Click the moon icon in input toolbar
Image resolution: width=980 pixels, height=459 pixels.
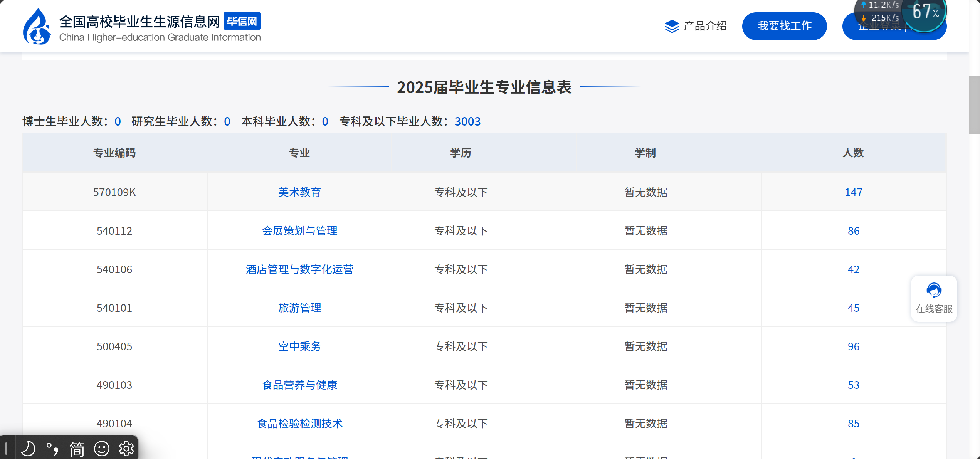point(28,449)
